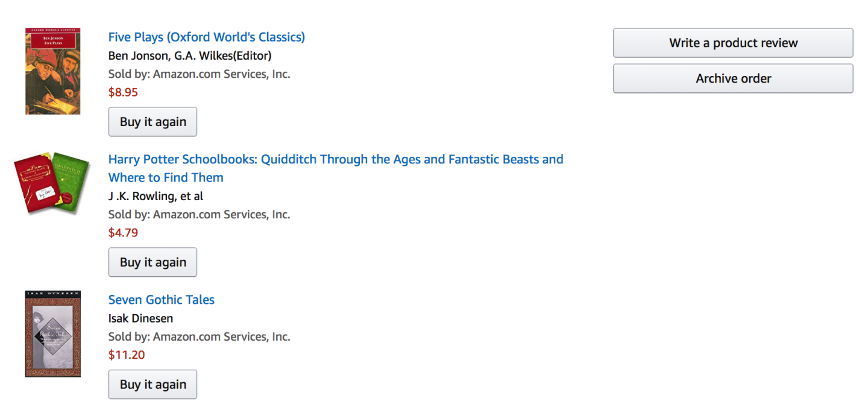This screenshot has width=868, height=407.
Task: Click Buy it again for Seven Gothic Tales
Action: pyautogui.click(x=153, y=384)
